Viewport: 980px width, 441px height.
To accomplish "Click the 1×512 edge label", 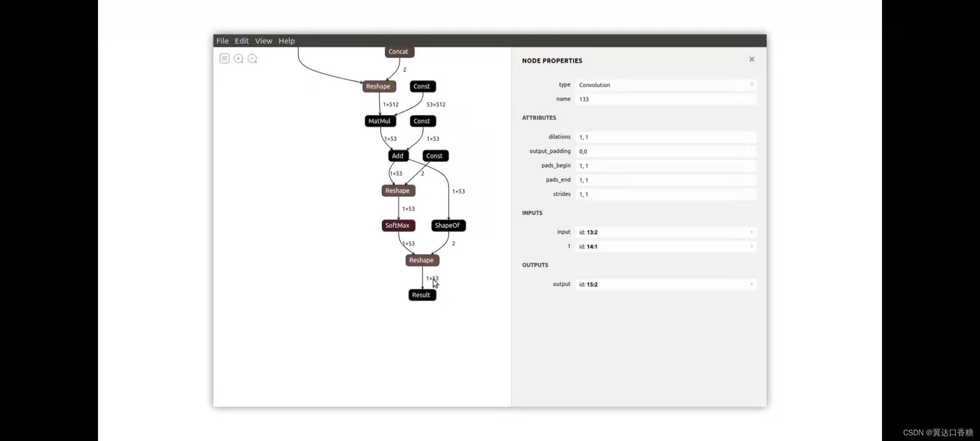I will [391, 105].
